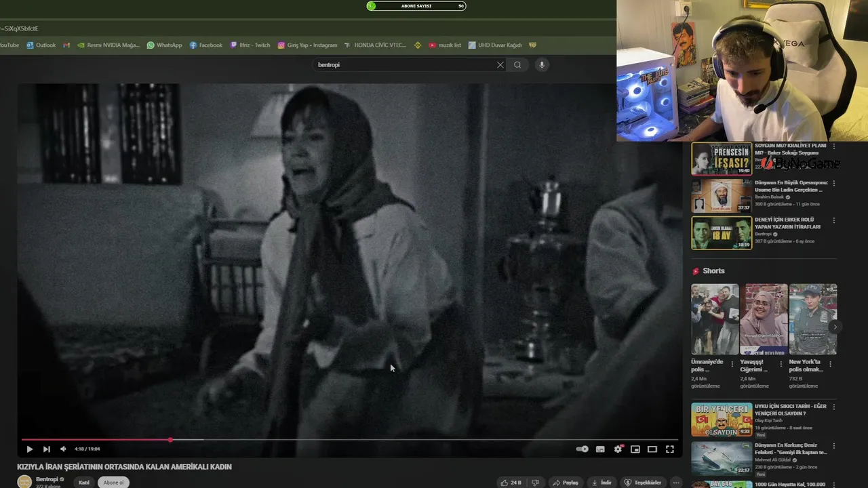Image resolution: width=868 pixels, height=488 pixels.
Task: Open the Facebook bookmark
Action: 206,45
